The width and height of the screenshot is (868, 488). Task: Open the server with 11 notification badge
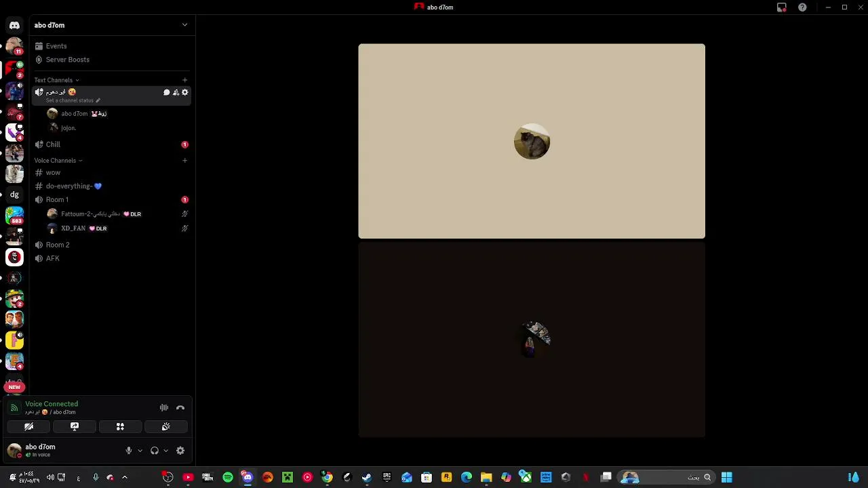pyautogui.click(x=14, y=46)
